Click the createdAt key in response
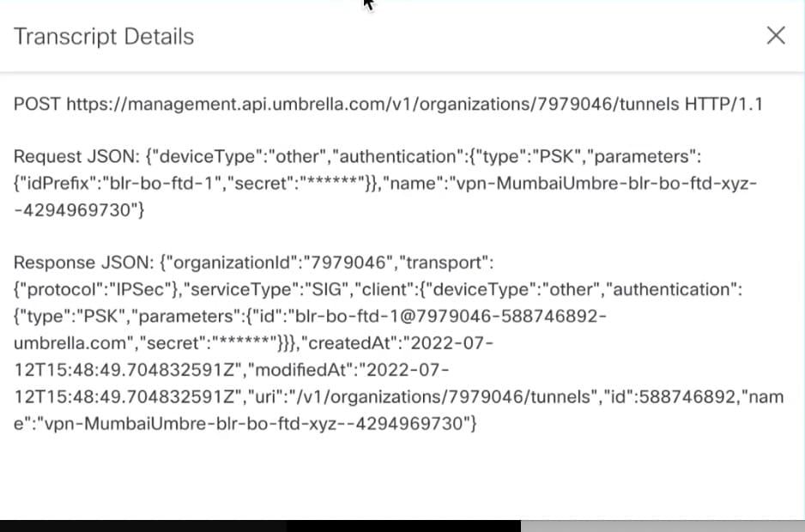Viewport: 805px width, 532px height. tap(349, 343)
